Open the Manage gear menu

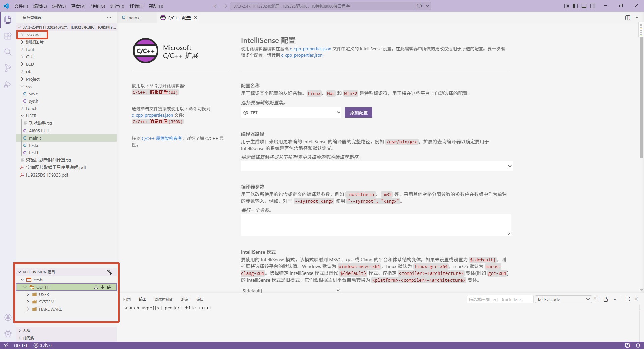pyautogui.click(x=8, y=334)
